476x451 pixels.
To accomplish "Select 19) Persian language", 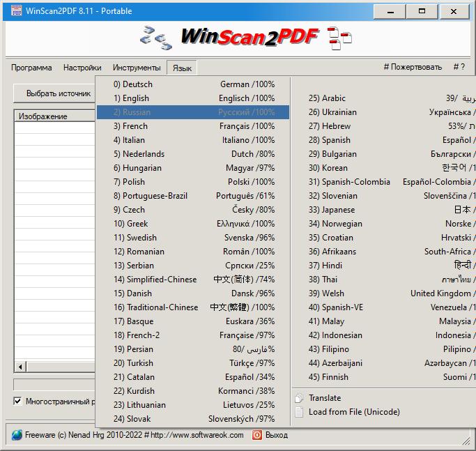I will click(x=193, y=349).
